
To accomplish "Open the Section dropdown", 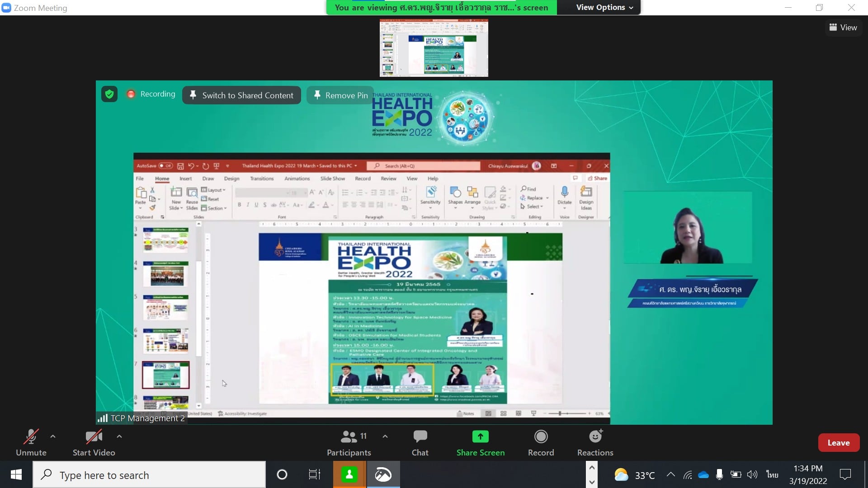I will 213,208.
